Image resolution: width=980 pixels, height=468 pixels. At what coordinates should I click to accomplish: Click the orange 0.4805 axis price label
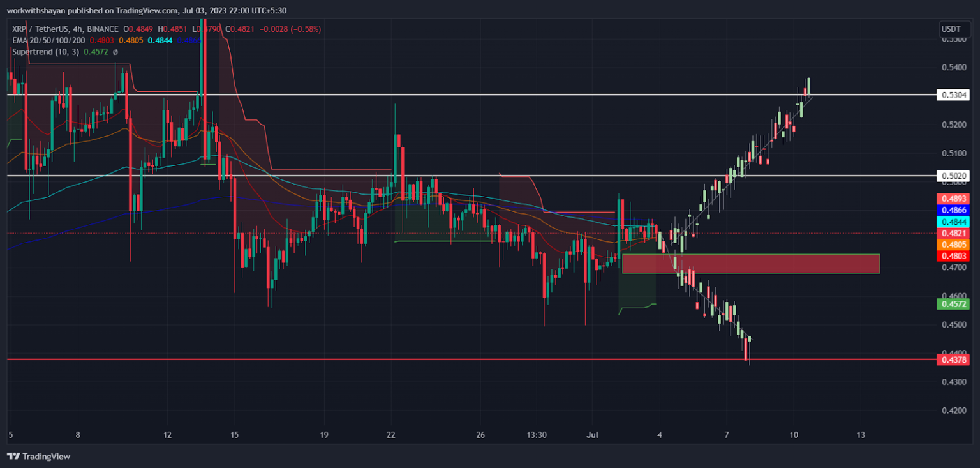953,245
